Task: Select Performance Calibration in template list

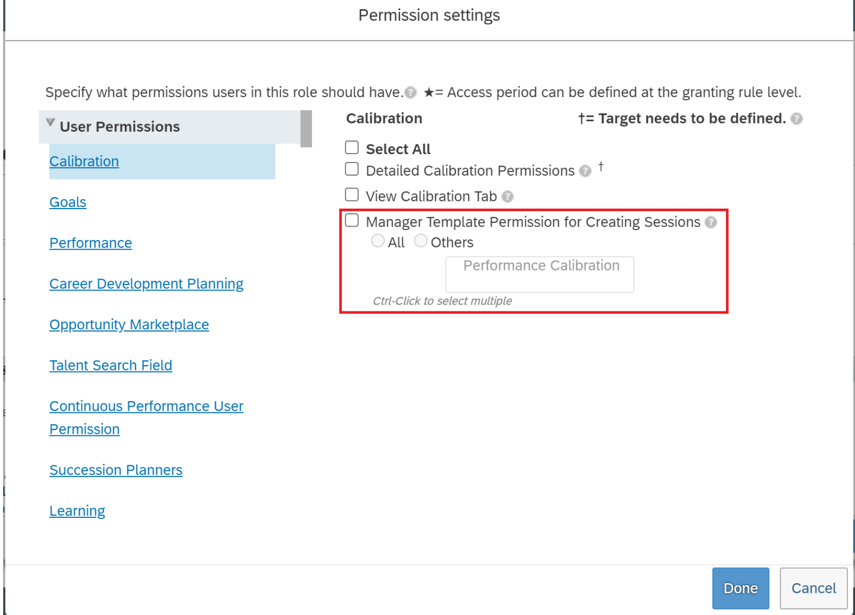Action: [x=540, y=266]
